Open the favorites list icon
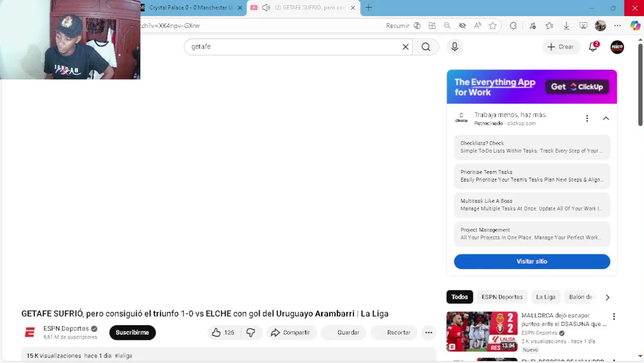Viewport: 644px width, 363px height. (x=549, y=26)
